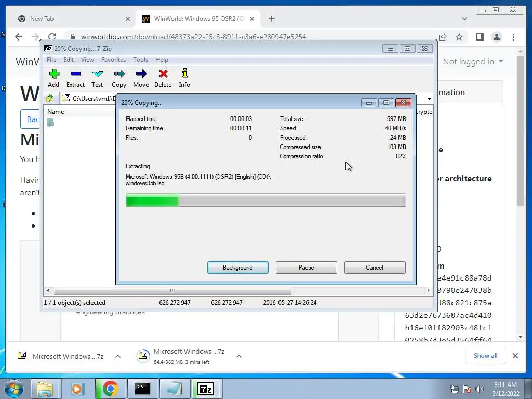Open Windows Explorer from taskbar
Screen dimensions: 532x399
pos(45,389)
